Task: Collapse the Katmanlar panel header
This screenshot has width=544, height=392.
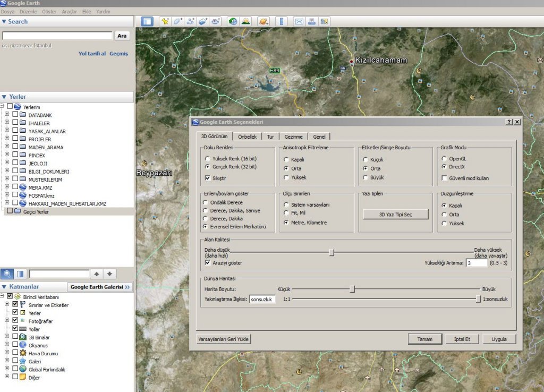Action: (x=5, y=287)
